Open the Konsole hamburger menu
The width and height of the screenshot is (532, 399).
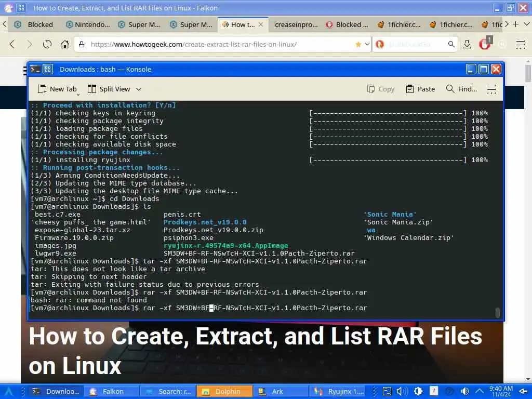tap(491, 89)
